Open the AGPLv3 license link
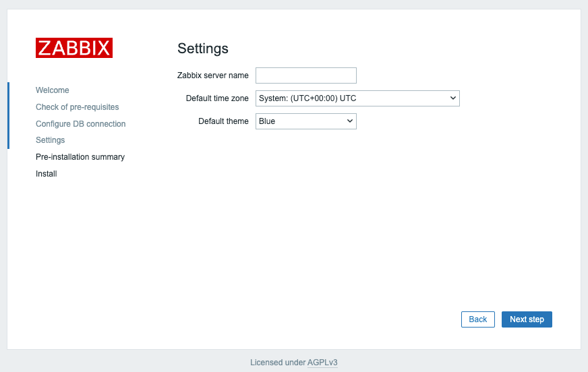Viewport: 588px width, 372px height. click(x=322, y=363)
